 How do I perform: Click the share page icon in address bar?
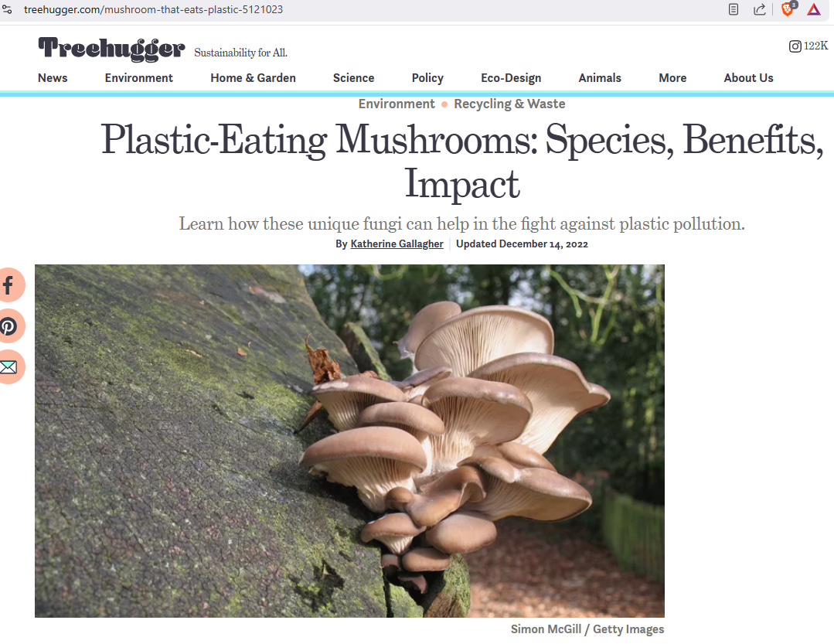[x=760, y=9]
